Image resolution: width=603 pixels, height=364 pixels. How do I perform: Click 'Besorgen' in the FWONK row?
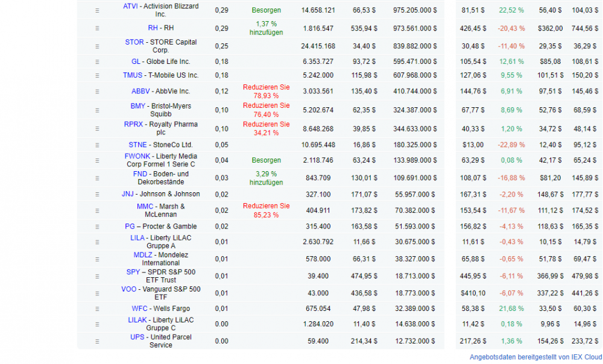tap(266, 160)
